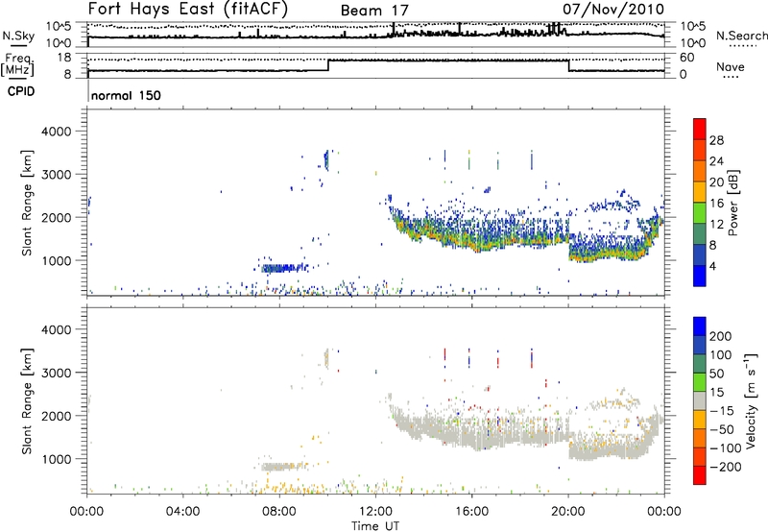Click Slant Range label of Power panel
The image size is (768, 532).
tap(27, 203)
